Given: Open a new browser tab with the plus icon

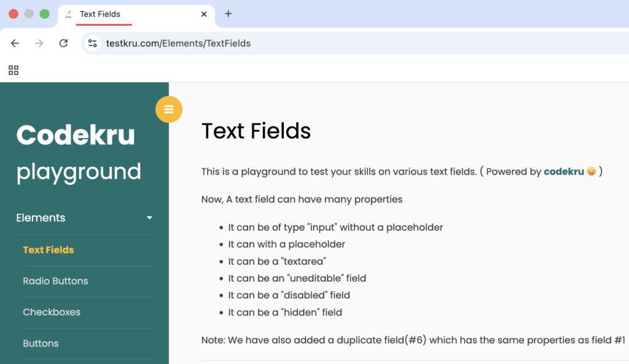Looking at the screenshot, I should [x=228, y=14].
